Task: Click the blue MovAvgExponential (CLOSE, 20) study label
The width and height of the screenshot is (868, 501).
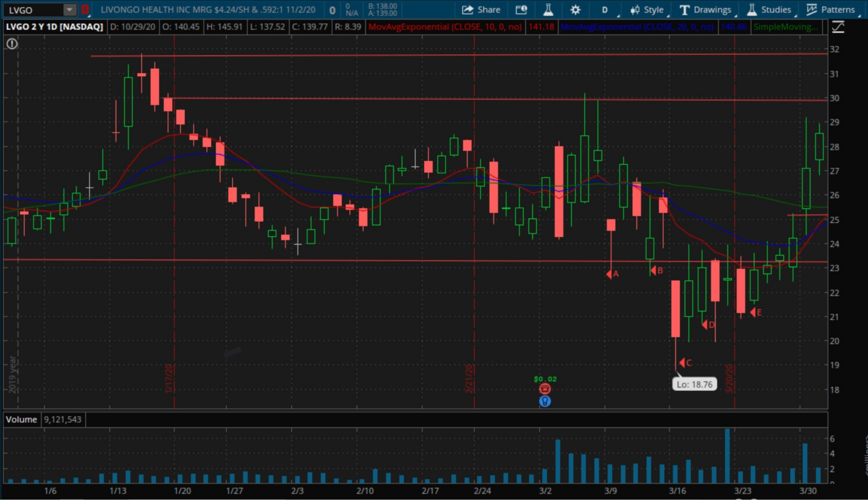Action: (637, 27)
